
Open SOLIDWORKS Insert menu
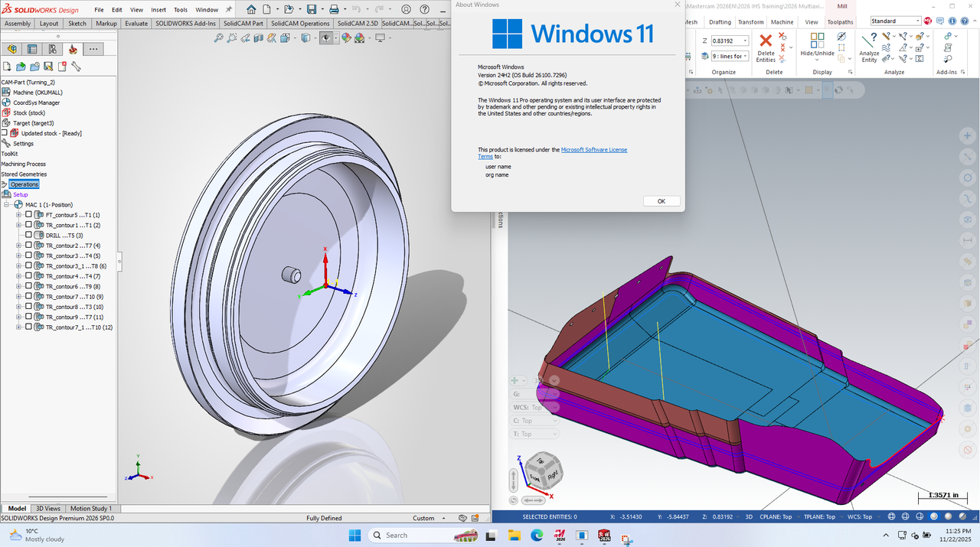click(158, 10)
